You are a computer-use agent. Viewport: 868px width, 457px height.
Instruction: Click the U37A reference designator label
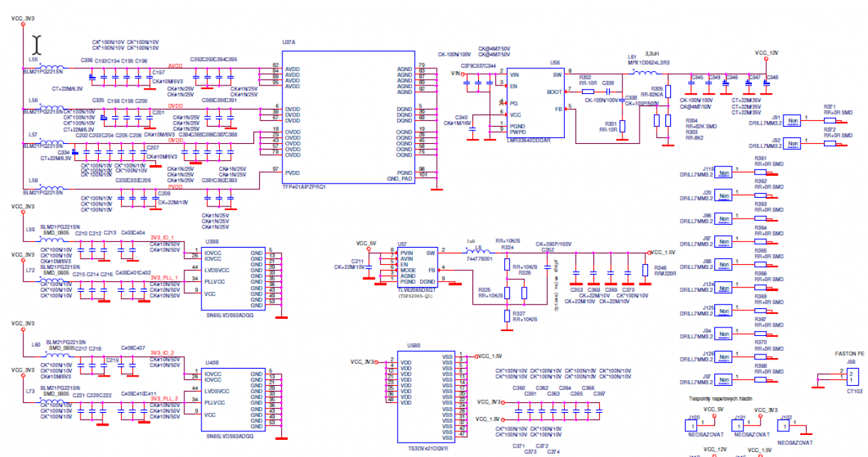pos(289,43)
